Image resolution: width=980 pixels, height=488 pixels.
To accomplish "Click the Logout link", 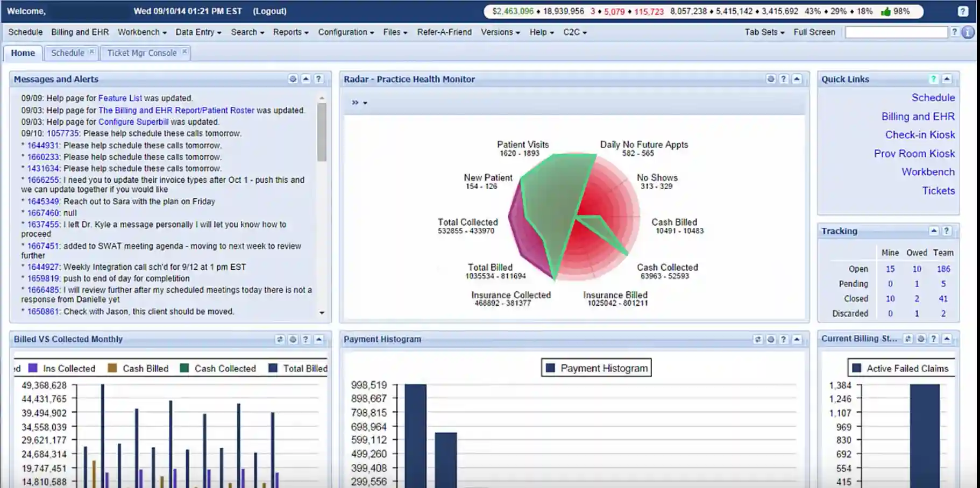I will [270, 11].
